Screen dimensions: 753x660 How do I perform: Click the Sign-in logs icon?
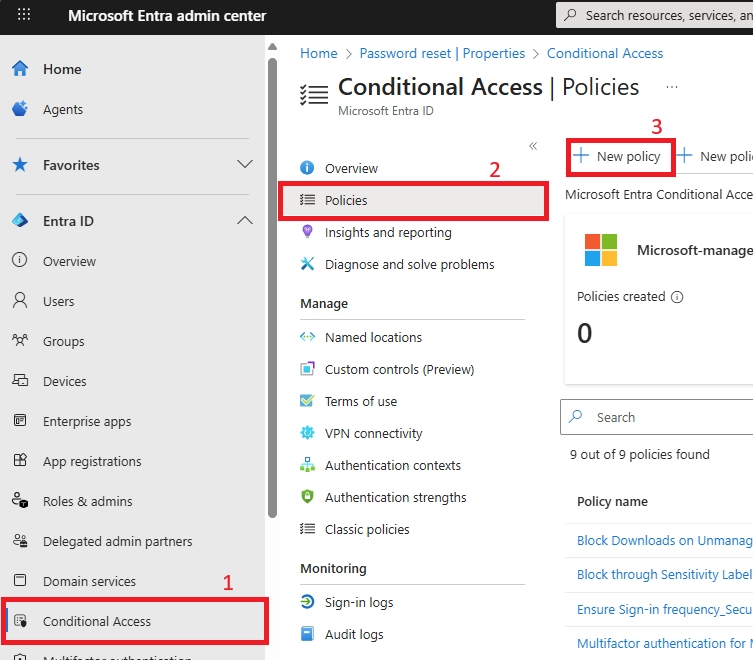coord(307,601)
